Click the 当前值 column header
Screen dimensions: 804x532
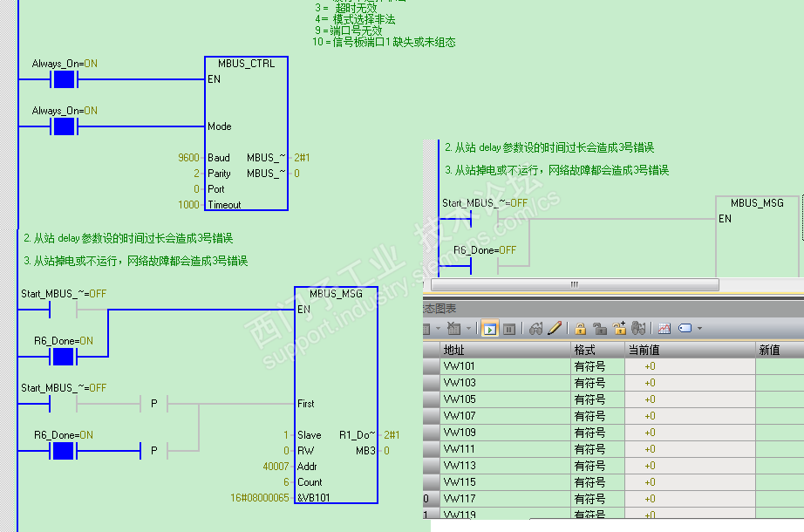click(690, 351)
